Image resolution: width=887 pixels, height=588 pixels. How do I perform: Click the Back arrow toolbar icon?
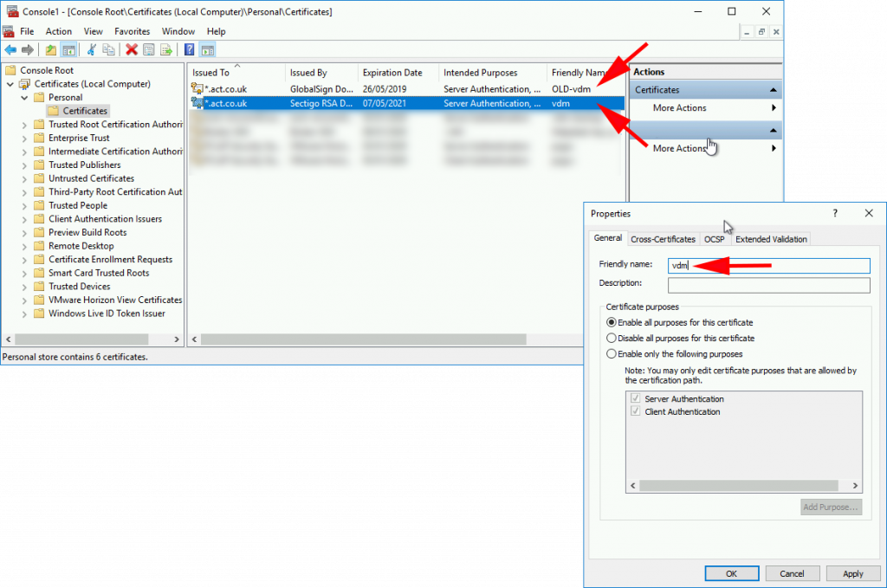(10, 49)
